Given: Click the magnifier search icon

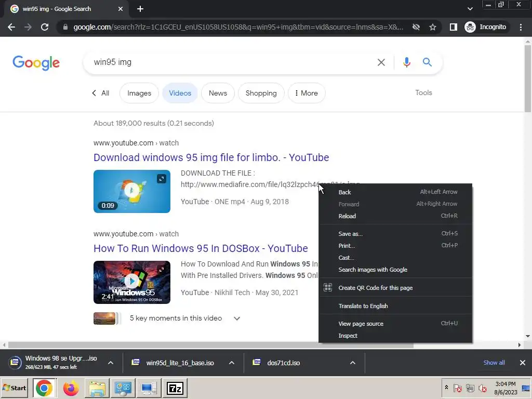Looking at the screenshot, I should click(427, 62).
